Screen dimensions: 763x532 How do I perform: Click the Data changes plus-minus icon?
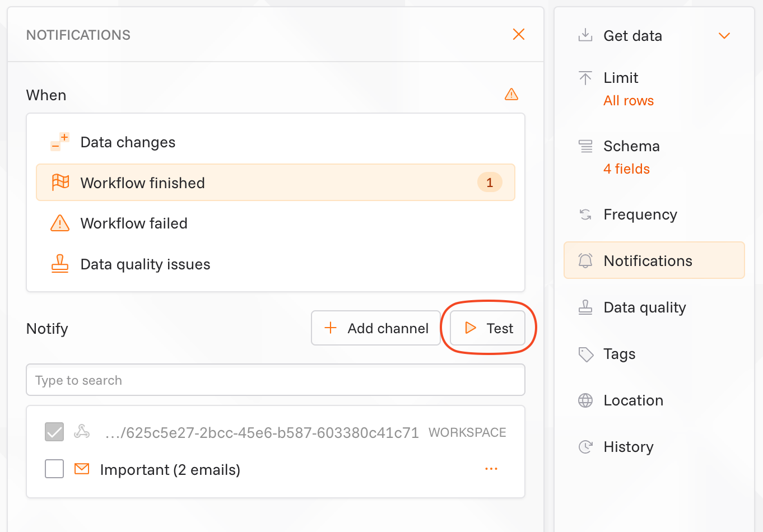[x=60, y=142]
